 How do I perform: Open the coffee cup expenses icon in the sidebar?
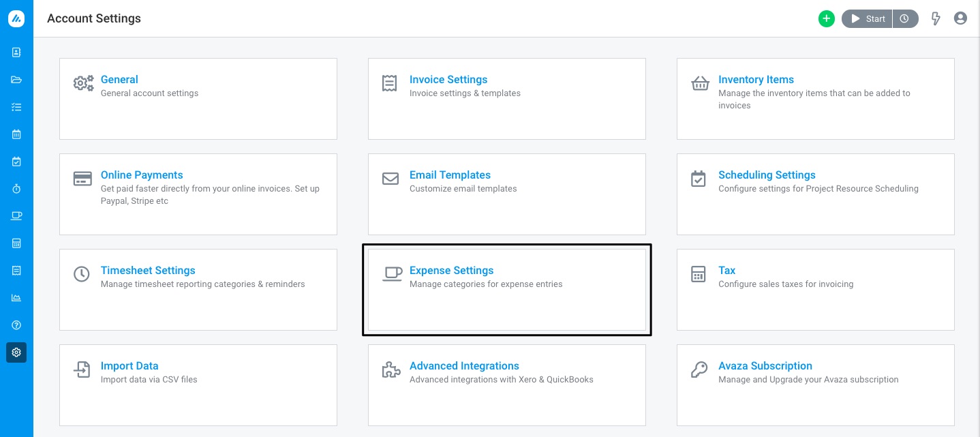coord(16,216)
